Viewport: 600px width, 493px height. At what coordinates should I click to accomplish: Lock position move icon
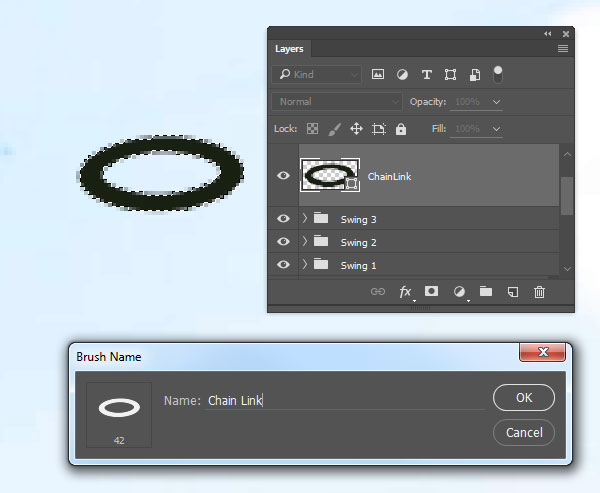tap(356, 129)
